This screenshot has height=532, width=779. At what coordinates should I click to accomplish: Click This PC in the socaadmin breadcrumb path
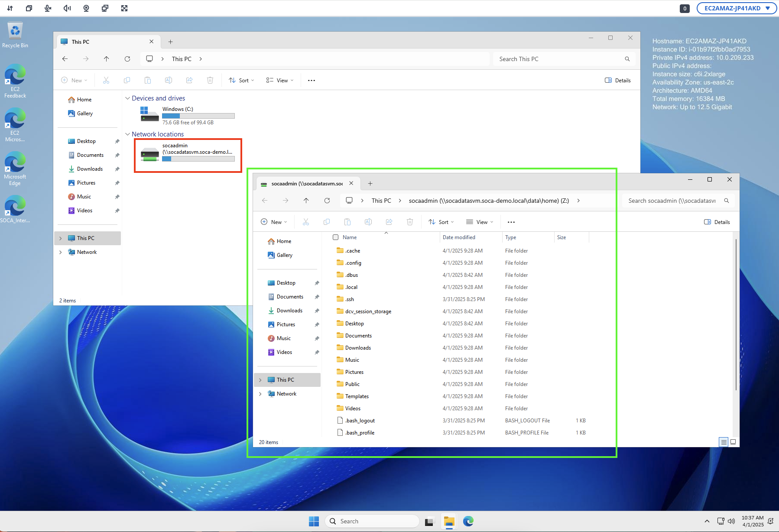click(381, 201)
